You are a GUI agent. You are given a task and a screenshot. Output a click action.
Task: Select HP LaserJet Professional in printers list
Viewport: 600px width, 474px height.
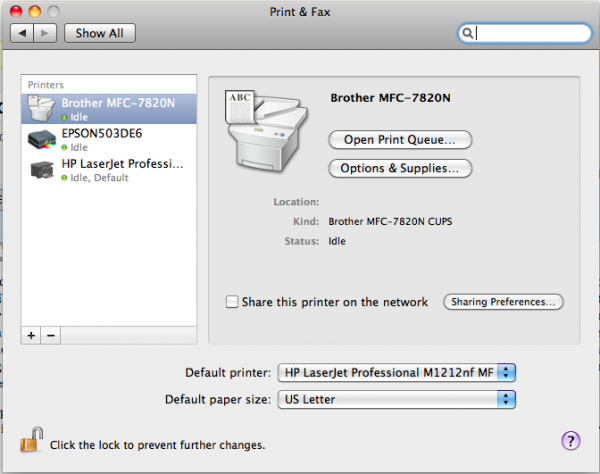coord(109,170)
